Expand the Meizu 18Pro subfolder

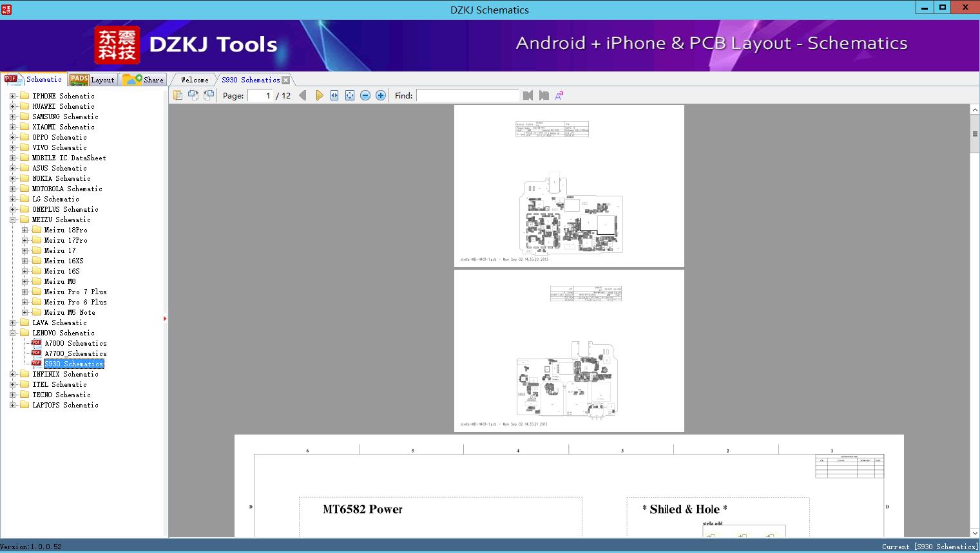click(x=24, y=230)
